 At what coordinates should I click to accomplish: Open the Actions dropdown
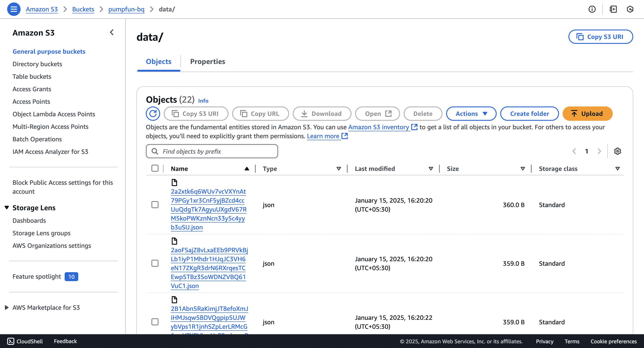click(471, 114)
